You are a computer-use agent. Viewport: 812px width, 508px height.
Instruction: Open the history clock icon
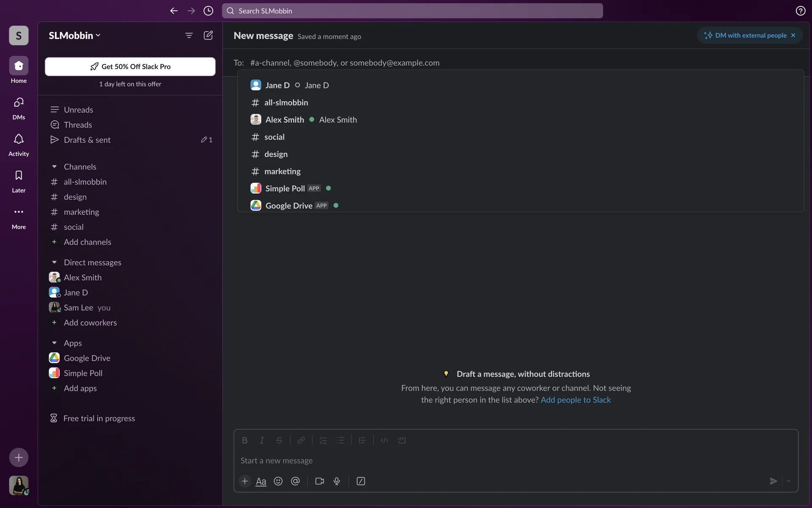click(208, 11)
